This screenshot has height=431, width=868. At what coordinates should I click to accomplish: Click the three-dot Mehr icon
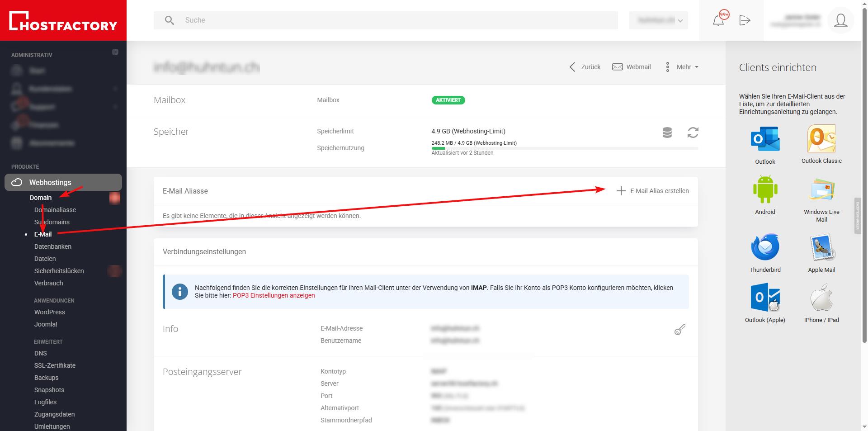tap(668, 67)
